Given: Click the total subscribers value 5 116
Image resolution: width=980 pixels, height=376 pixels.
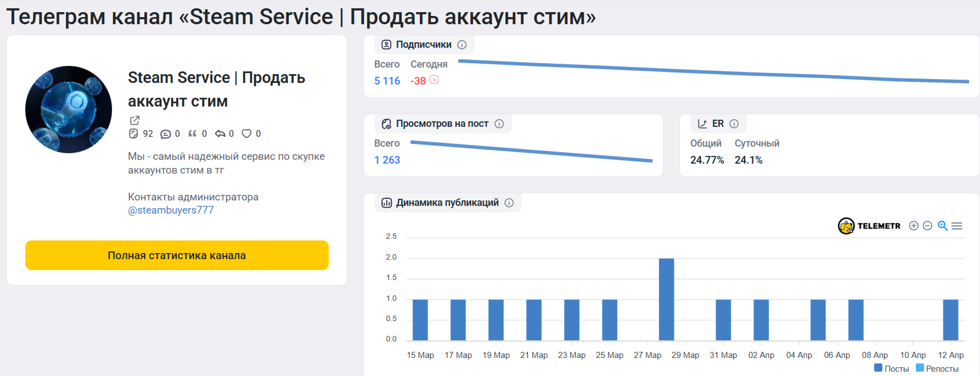Looking at the screenshot, I should pos(387,81).
